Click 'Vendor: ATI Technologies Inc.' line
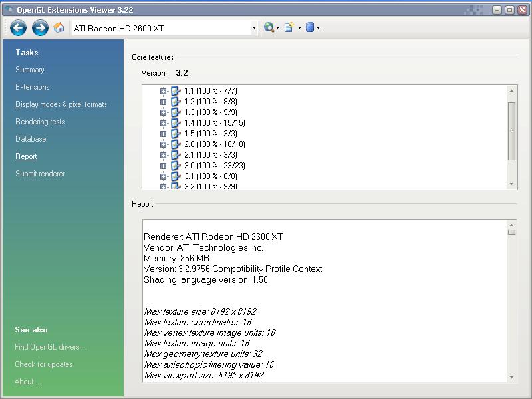The height and width of the screenshot is (399, 532). point(203,247)
